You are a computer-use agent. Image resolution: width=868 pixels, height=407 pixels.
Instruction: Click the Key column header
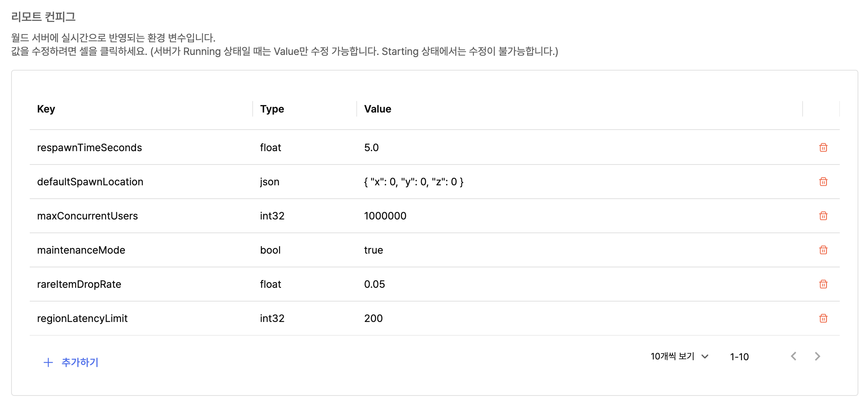141,109
